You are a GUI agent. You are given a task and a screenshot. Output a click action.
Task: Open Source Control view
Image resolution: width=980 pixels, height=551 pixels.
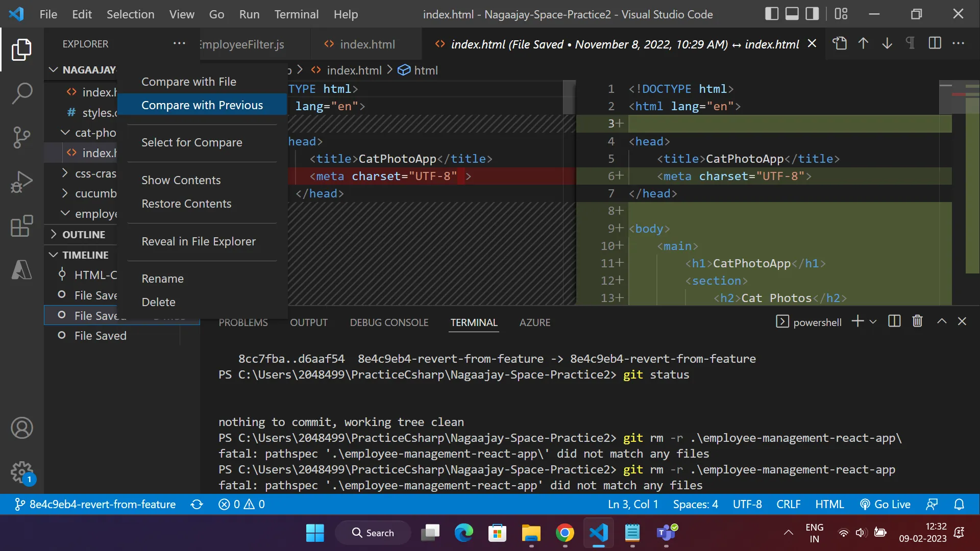tap(21, 137)
